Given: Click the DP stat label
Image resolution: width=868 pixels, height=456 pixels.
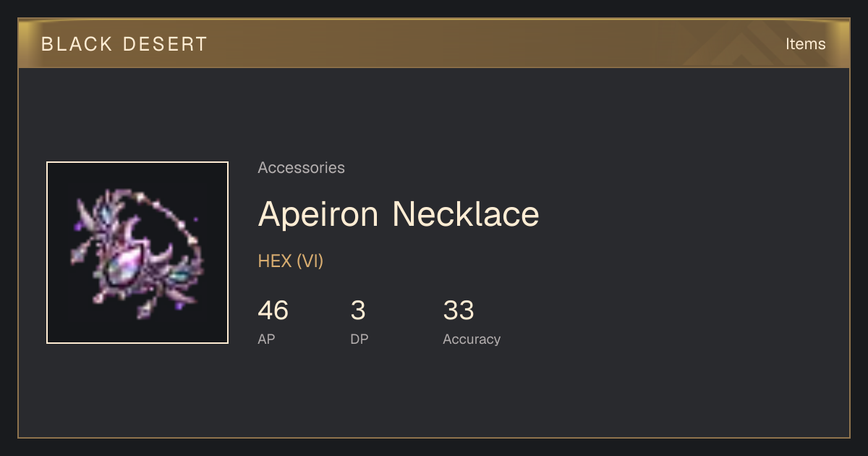Looking at the screenshot, I should pos(359,339).
